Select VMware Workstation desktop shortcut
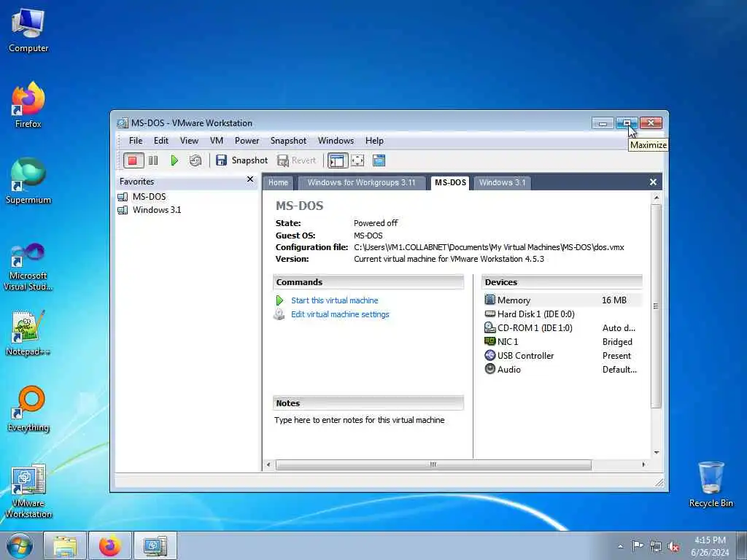The width and height of the screenshot is (747, 560). (28, 491)
